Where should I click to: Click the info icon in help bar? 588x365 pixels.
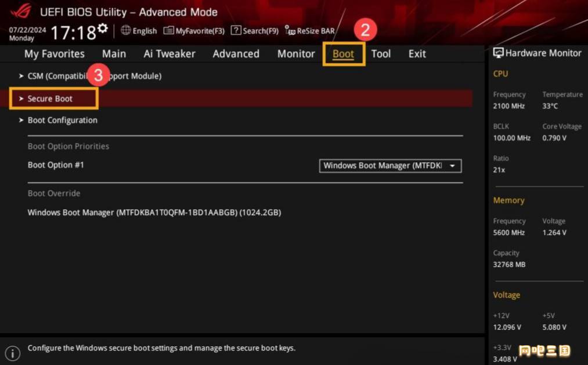[x=13, y=352]
